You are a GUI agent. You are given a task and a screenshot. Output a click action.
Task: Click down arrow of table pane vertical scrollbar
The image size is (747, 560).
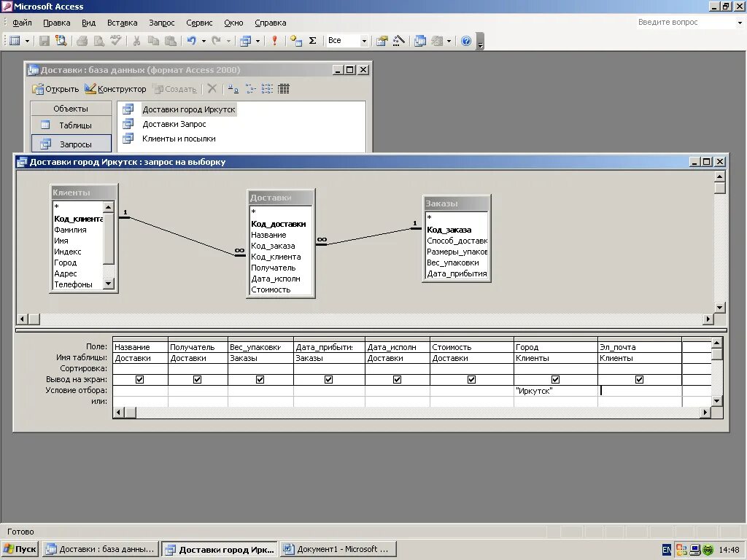720,308
